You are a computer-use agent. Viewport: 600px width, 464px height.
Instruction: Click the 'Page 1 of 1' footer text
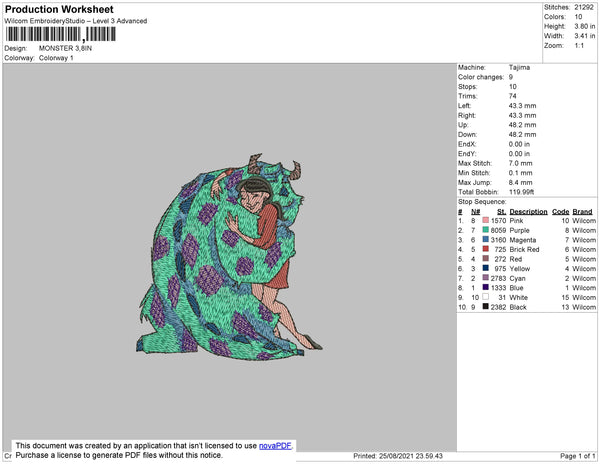click(x=577, y=456)
